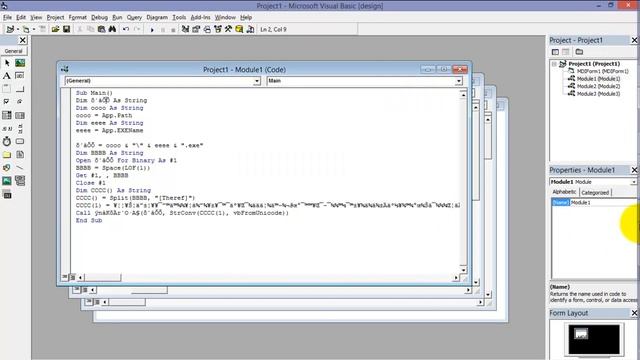This screenshot has height=360, width=640.
Task: Click code window horizontal scrollbar thumb
Action: pos(102,278)
